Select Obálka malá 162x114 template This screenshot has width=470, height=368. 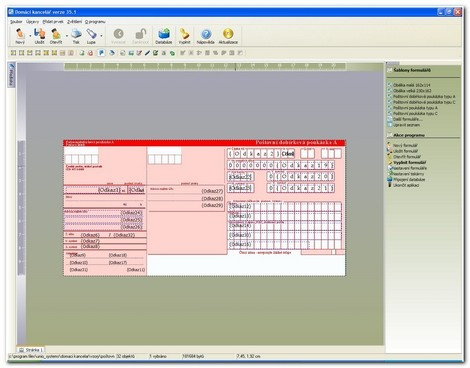411,85
